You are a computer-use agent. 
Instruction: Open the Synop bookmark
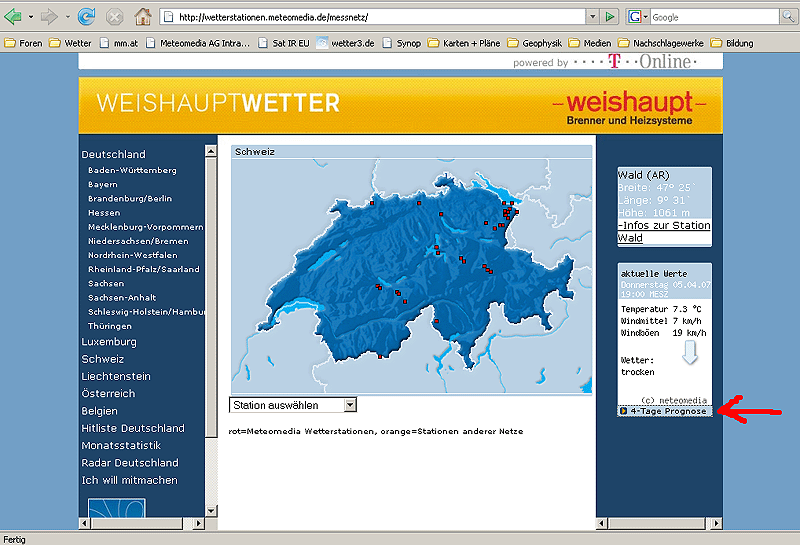click(x=402, y=43)
